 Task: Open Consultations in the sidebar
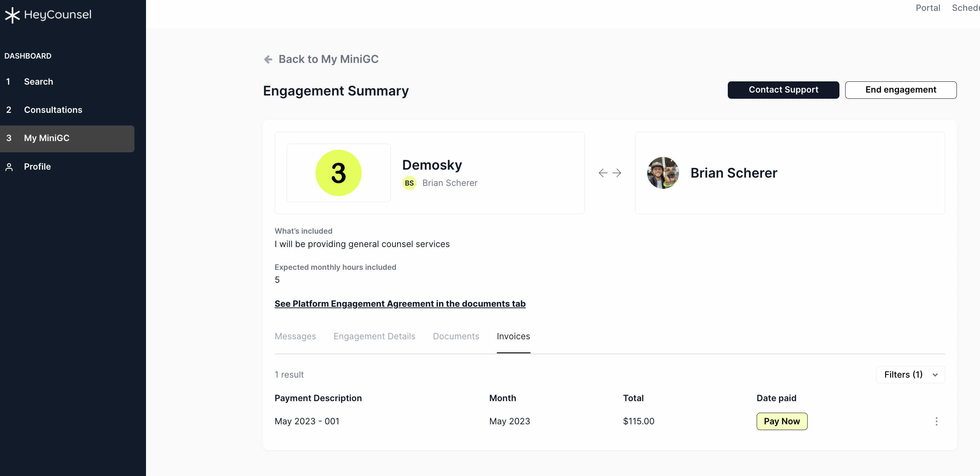click(x=53, y=110)
